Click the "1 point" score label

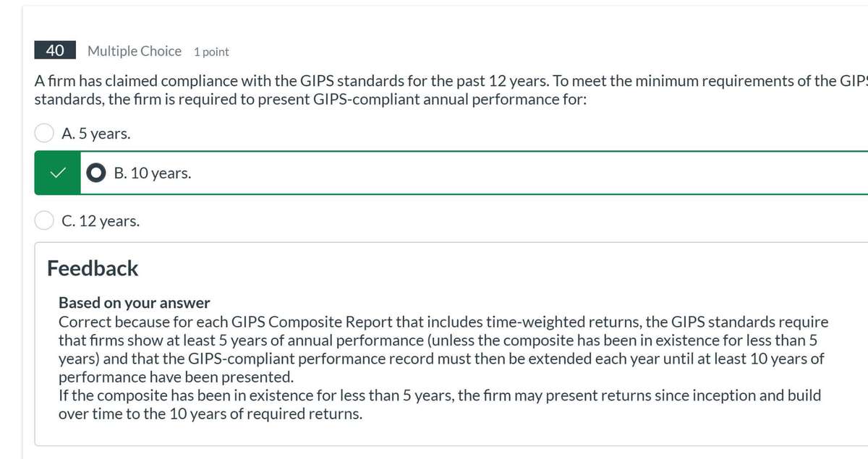coord(211,52)
